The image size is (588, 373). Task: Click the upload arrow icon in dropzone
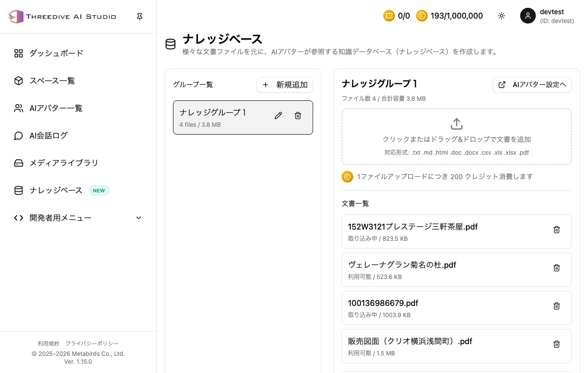tap(457, 124)
